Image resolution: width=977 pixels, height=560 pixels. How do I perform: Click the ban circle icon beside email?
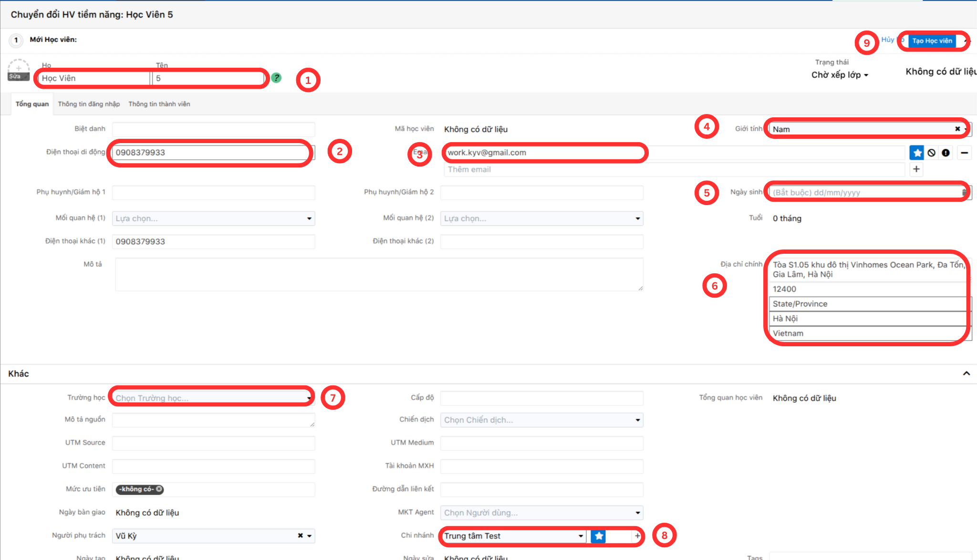[931, 153]
